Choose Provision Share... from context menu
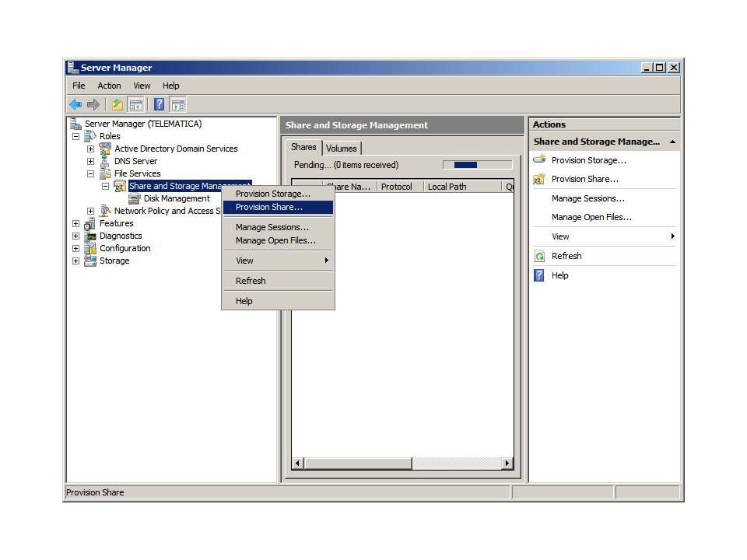Screen dimensions: 747x560 click(x=269, y=207)
